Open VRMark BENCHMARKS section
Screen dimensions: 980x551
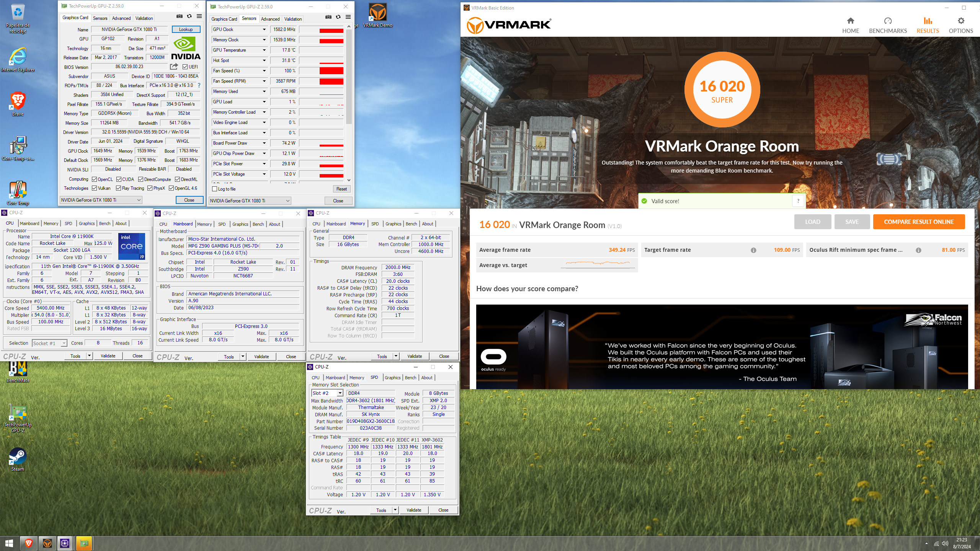click(888, 25)
